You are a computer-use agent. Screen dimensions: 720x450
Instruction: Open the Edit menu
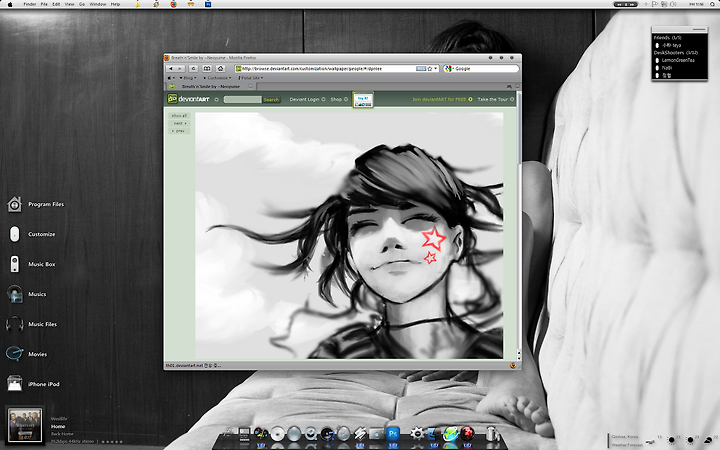pos(56,4)
